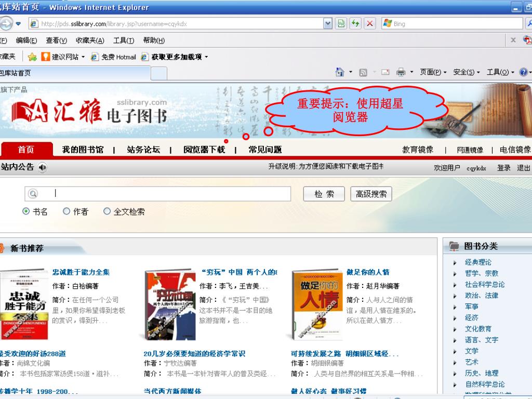Open the 哲学、宗教 category
532x399 pixels.
pos(482,273)
